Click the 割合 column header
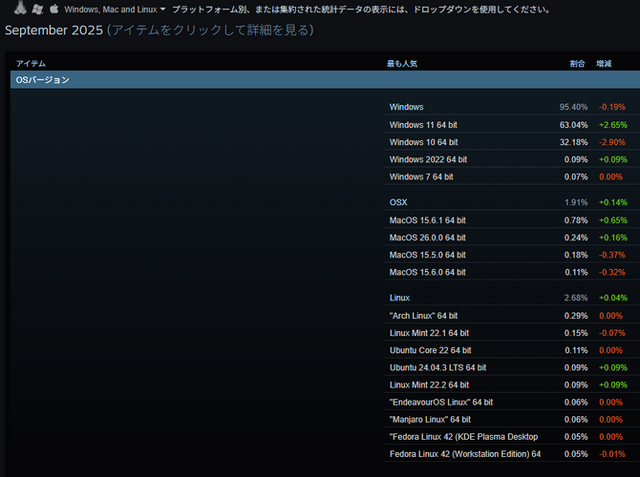Screen dimensions: 640x477 coord(577,63)
